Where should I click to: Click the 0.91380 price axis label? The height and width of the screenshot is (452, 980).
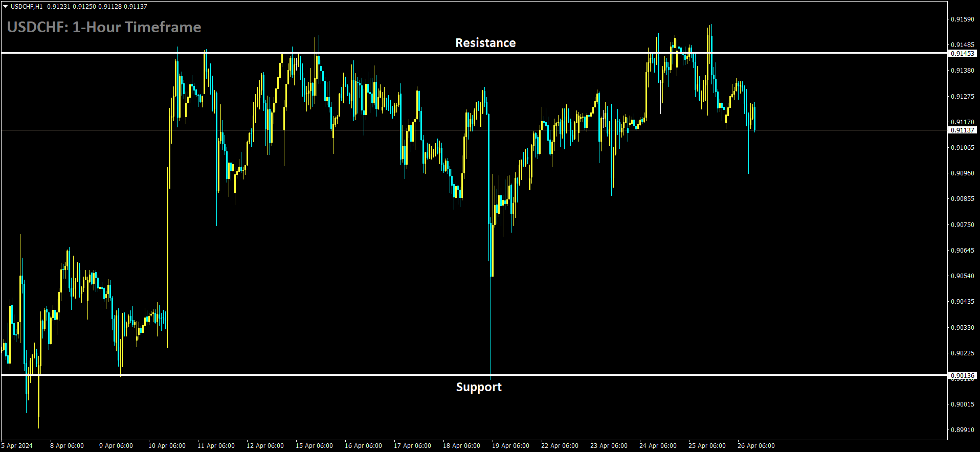(x=963, y=71)
